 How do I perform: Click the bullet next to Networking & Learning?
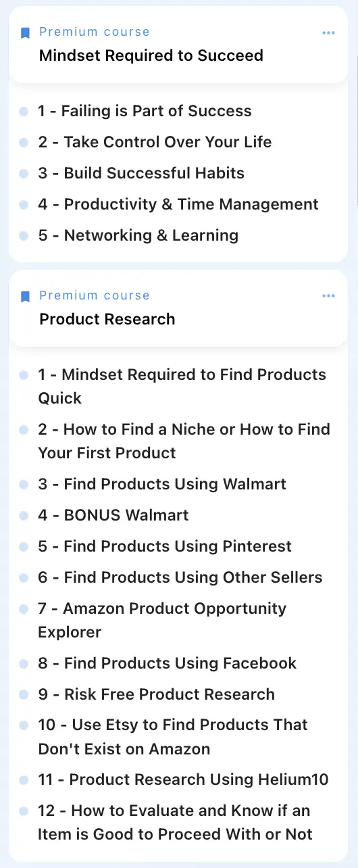pos(24,236)
